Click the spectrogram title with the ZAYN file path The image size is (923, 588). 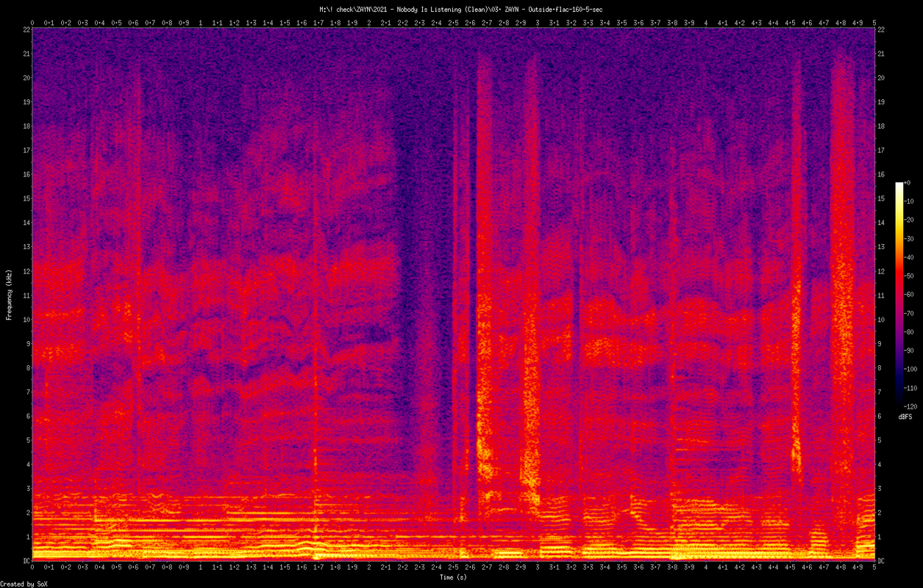461,9
